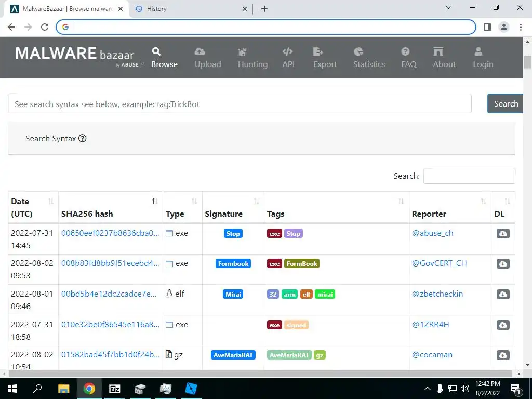Open hash 01582bad45f7bb1d0f24b... link
The width and height of the screenshot is (532, 399).
click(x=111, y=354)
